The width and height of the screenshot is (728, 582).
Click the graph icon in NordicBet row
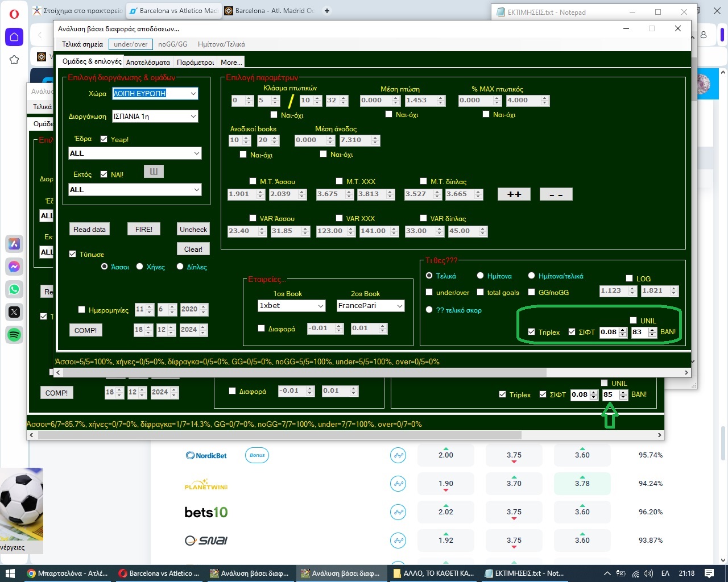[398, 455]
